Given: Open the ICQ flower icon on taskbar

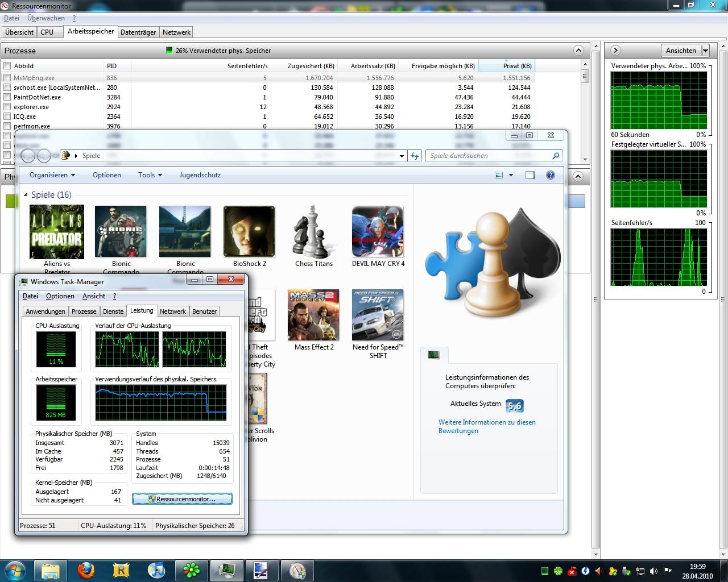Looking at the screenshot, I should pyautogui.click(x=192, y=571).
